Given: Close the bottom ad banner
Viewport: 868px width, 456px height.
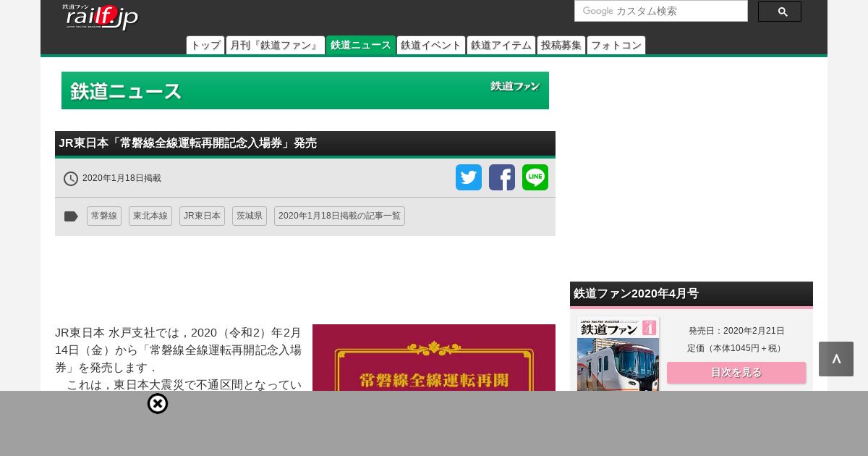Looking at the screenshot, I should 158,403.
